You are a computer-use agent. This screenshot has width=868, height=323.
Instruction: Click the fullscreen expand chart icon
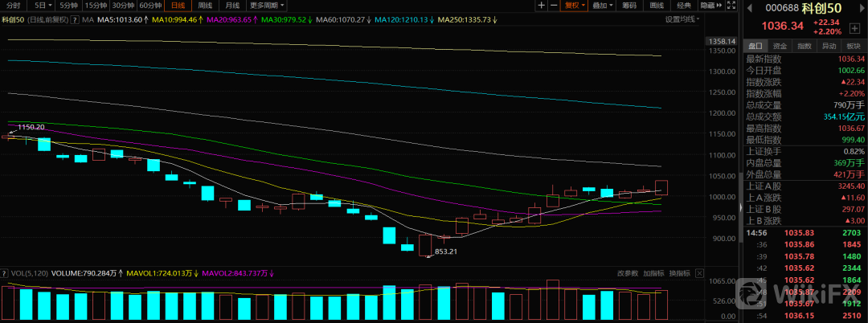[x=730, y=5]
